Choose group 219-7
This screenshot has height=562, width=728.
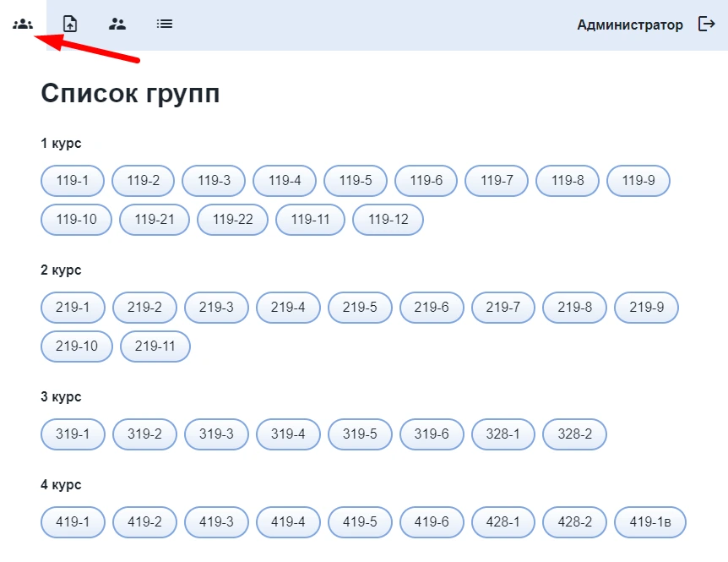point(503,308)
